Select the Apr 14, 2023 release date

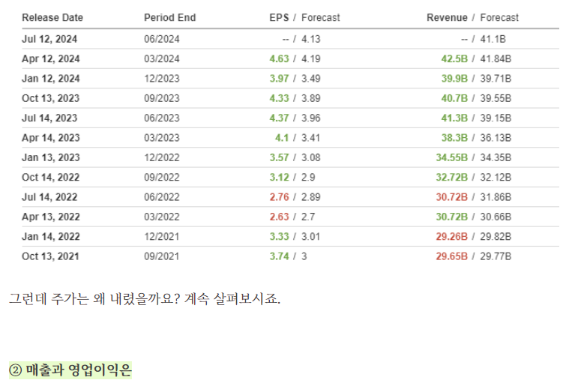click(x=51, y=138)
